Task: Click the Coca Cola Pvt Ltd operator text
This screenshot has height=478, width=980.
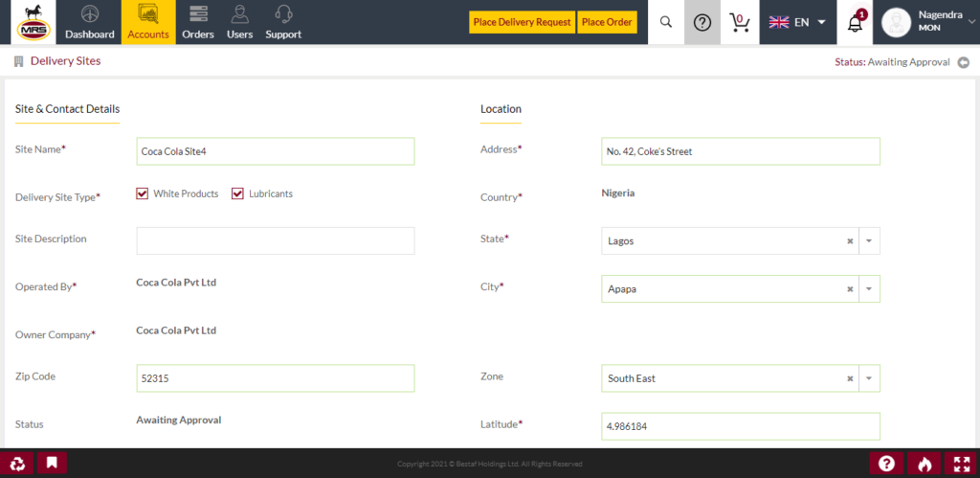Action: pos(176,283)
